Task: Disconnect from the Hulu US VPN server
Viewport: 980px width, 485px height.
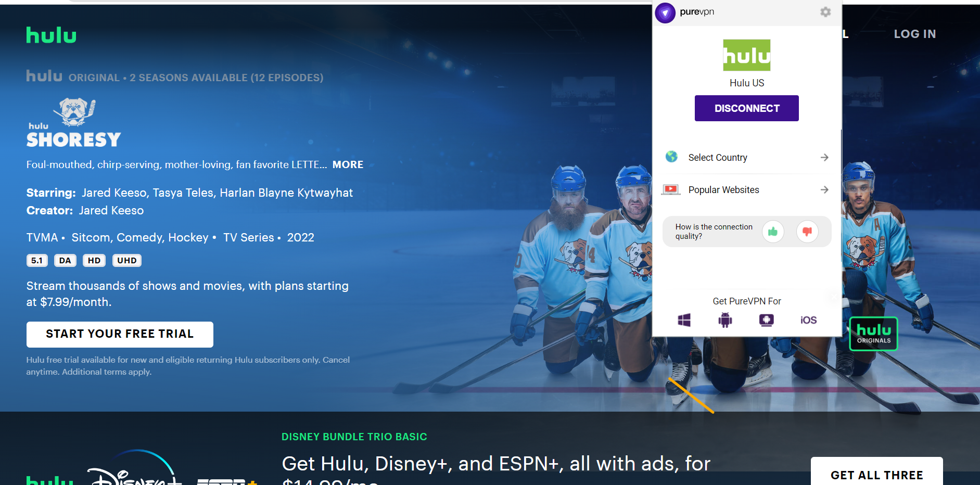Action: [x=746, y=108]
